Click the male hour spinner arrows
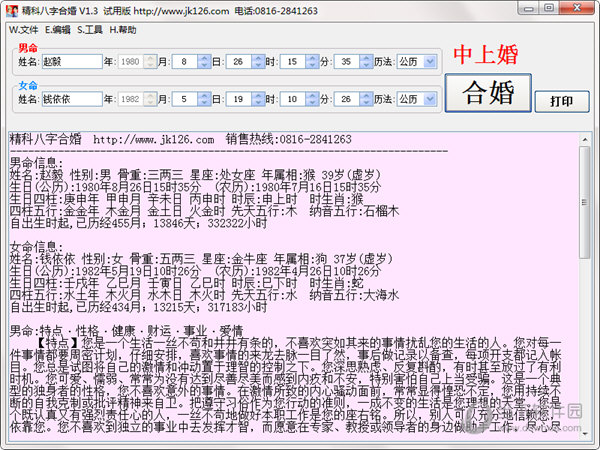The image size is (600, 450). (x=312, y=62)
